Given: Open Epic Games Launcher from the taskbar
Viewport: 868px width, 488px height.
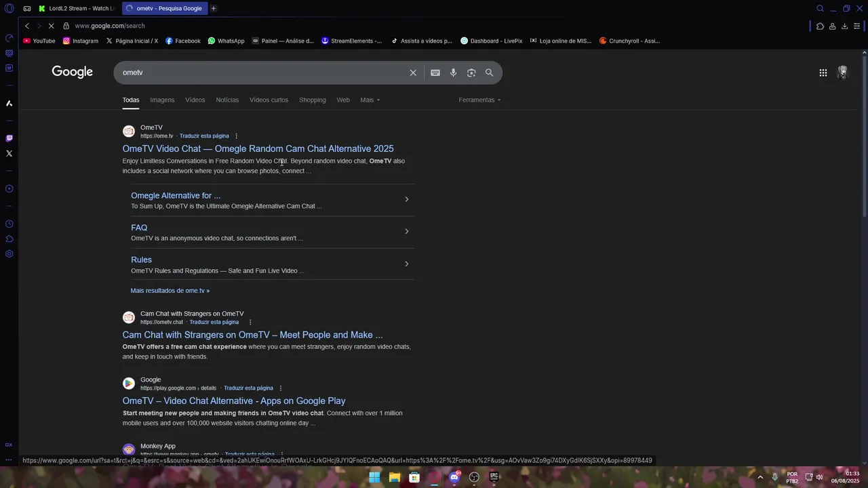Looking at the screenshot, I should 494,477.
